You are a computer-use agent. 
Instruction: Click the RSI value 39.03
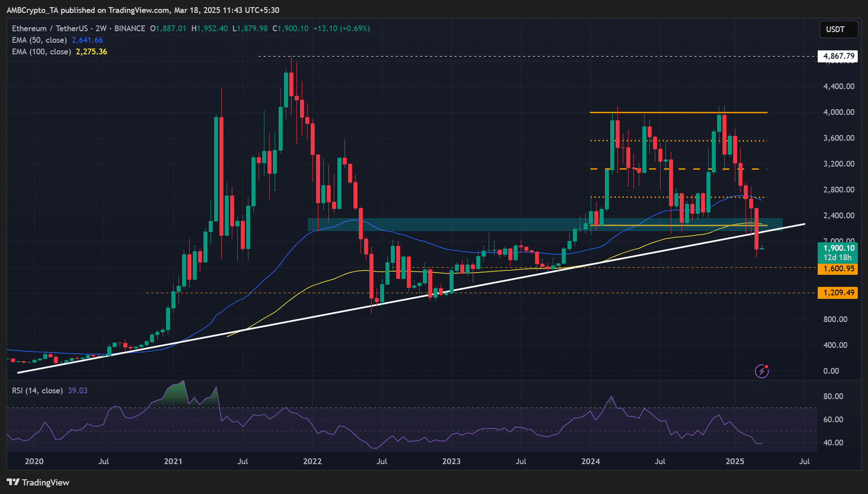tap(78, 390)
